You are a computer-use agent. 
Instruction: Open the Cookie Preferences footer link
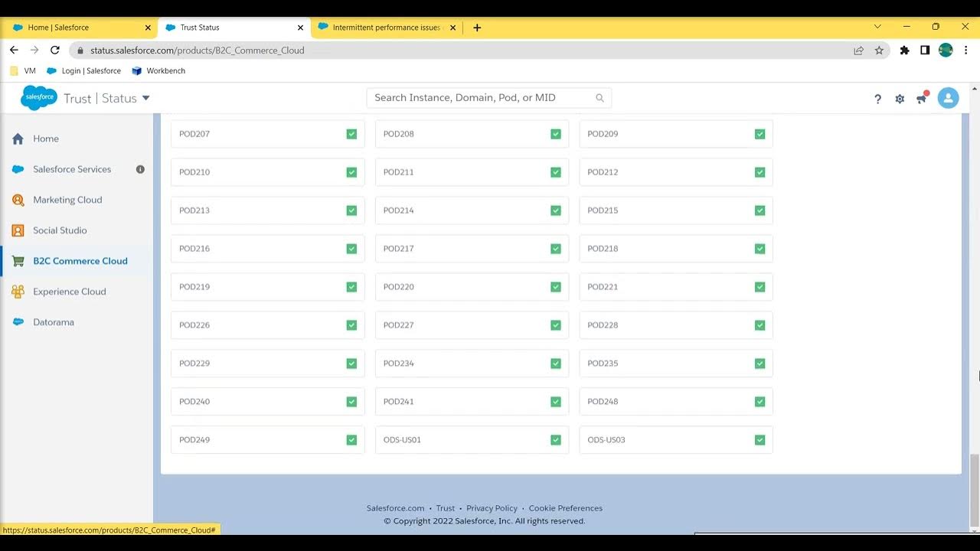[x=566, y=508]
